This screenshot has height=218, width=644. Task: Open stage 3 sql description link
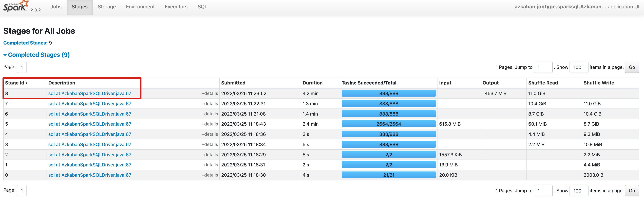coord(89,145)
